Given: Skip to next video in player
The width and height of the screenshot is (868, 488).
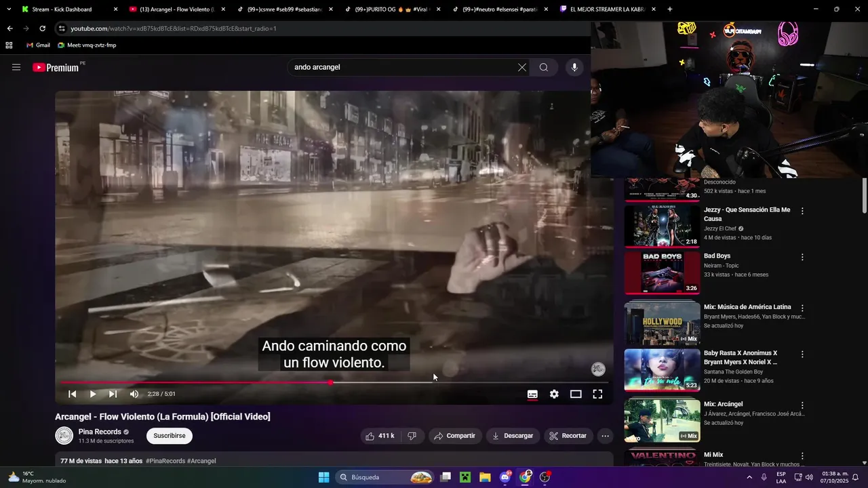Looking at the screenshot, I should coord(113,394).
